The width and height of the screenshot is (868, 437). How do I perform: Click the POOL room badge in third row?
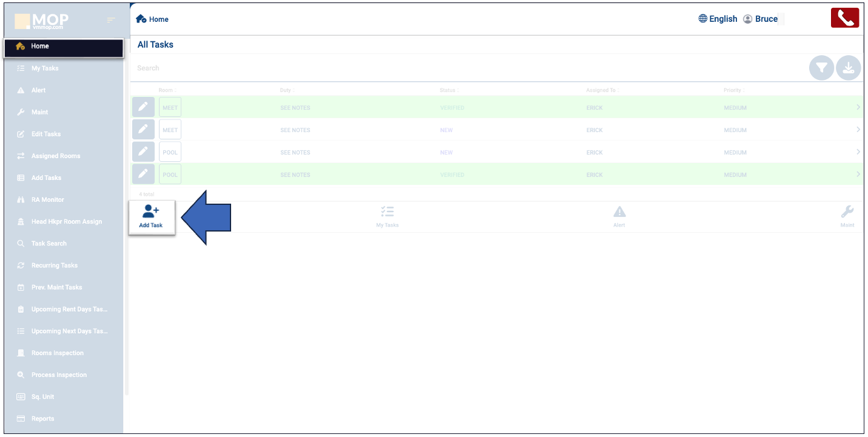170,152
